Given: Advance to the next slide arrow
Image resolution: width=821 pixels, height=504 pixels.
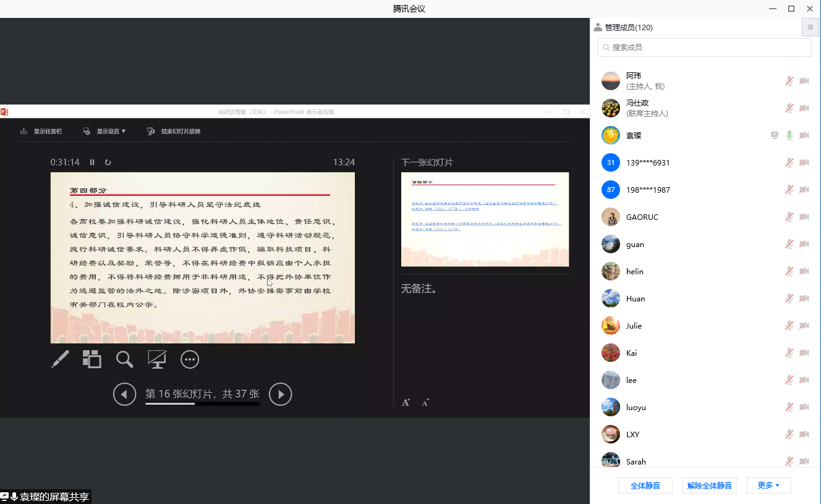Looking at the screenshot, I should pos(280,394).
